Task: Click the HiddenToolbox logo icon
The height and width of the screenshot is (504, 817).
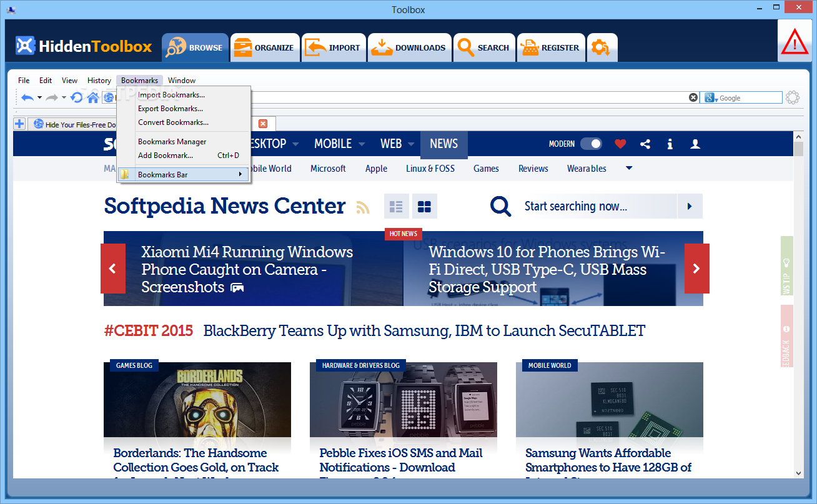Action: [x=26, y=47]
